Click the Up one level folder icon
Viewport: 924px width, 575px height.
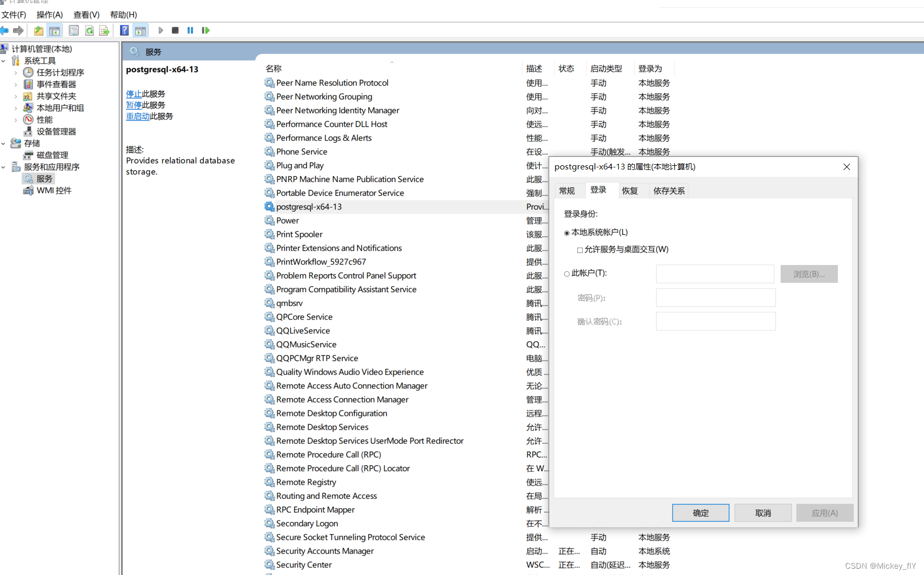point(39,30)
